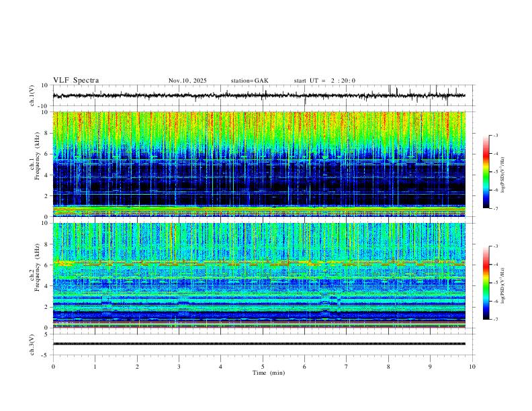Click the ch.1 spectrogram panel
This screenshot has width=532, height=411.
[x=259, y=164]
